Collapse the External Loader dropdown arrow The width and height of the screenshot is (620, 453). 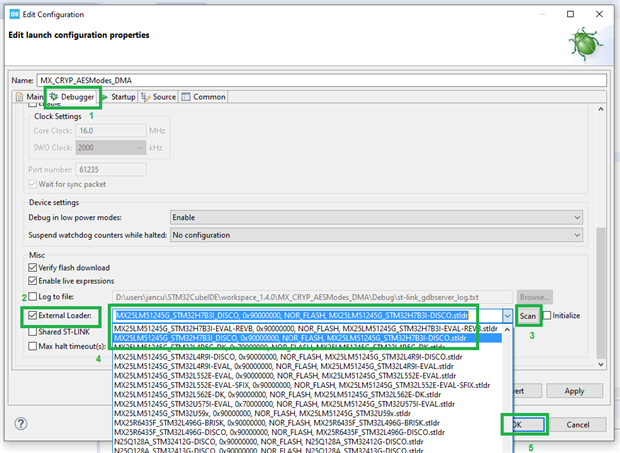click(507, 316)
